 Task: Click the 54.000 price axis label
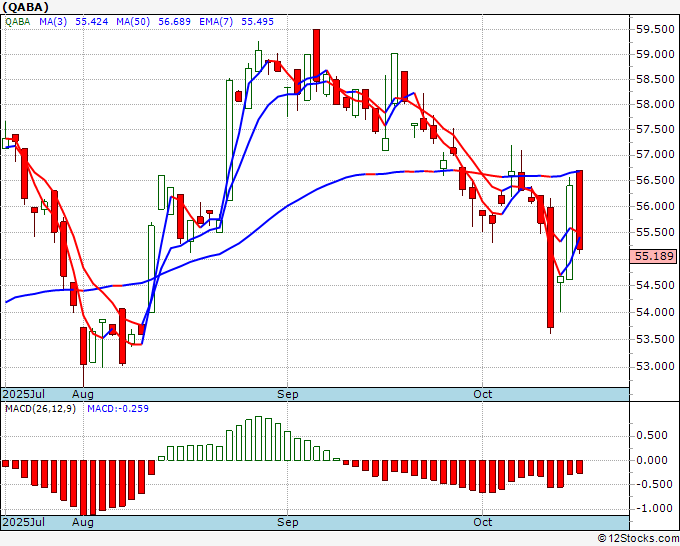coord(655,312)
